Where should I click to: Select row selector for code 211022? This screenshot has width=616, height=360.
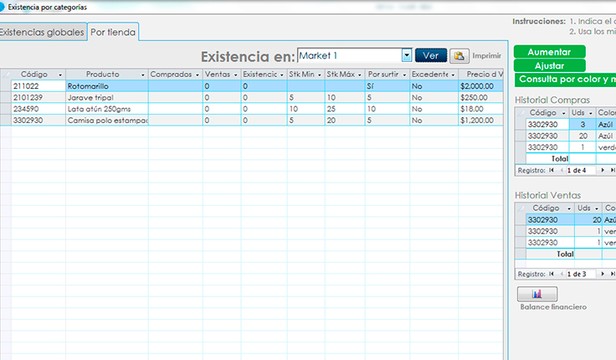(x=6, y=86)
